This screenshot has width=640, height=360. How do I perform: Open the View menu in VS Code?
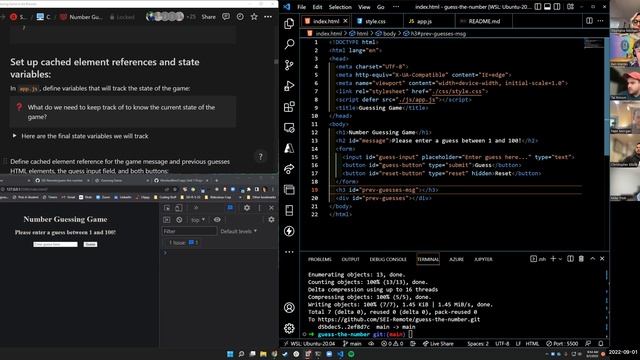(364, 7)
